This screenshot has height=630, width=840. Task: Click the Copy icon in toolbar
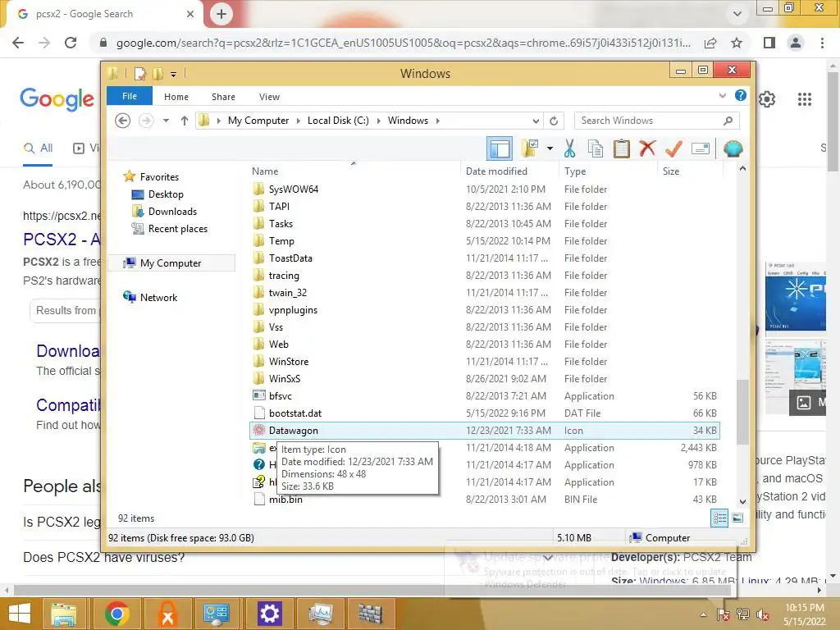[x=596, y=148]
